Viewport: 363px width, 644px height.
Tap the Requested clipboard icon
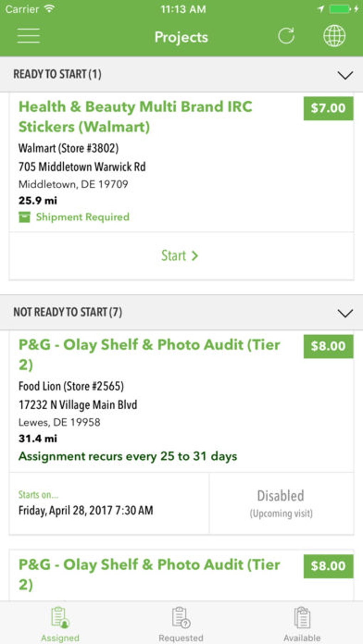click(x=181, y=618)
